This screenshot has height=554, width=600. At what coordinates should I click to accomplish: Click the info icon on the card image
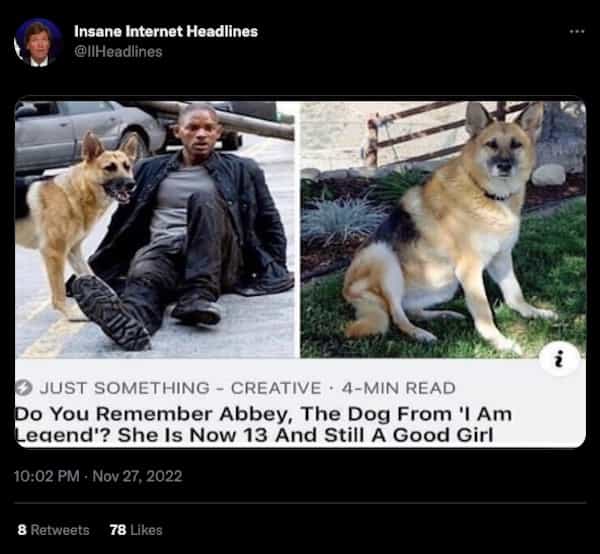[559, 359]
